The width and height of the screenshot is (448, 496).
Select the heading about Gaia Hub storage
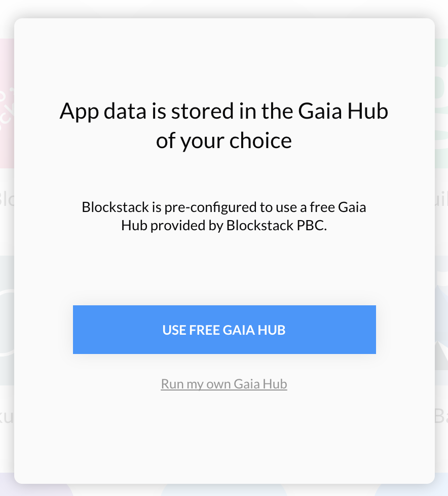click(223, 125)
